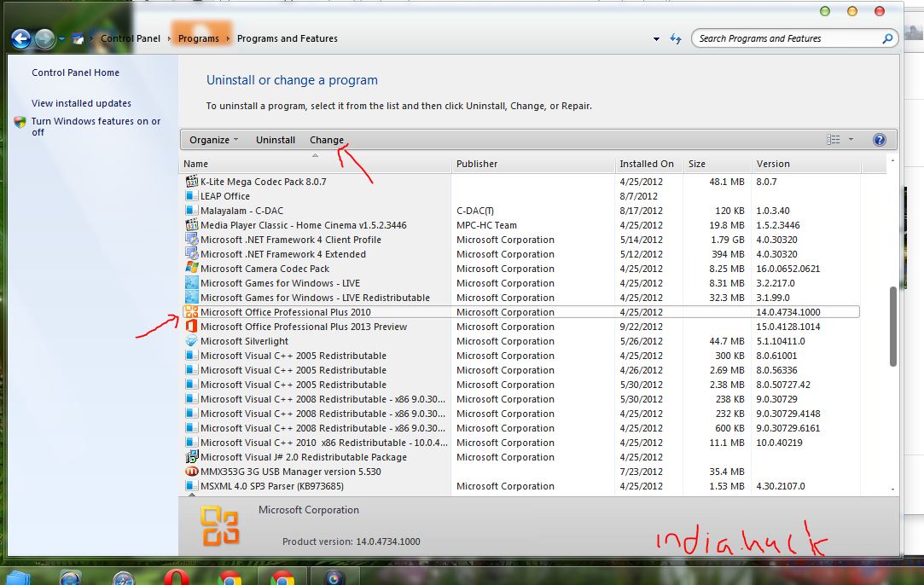Viewport: 924px width, 585px height.
Task: Click the Microsoft Camera Codec Pack icon
Action: [191, 268]
